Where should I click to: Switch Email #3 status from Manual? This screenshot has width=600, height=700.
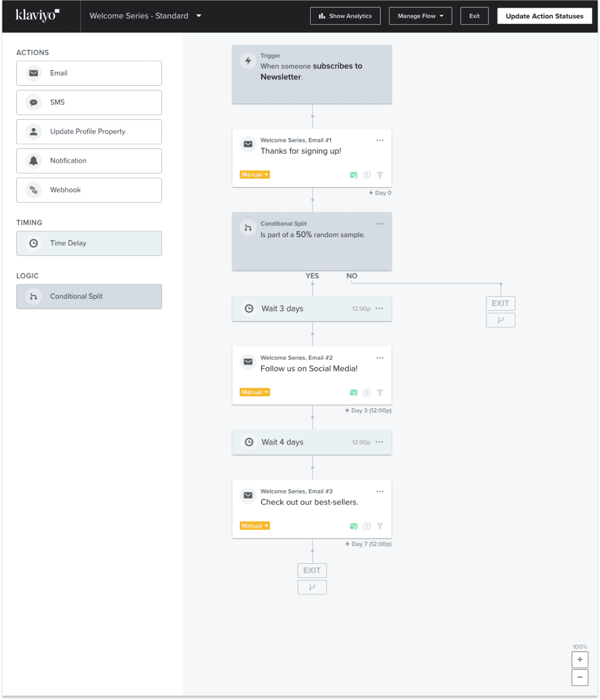254,525
